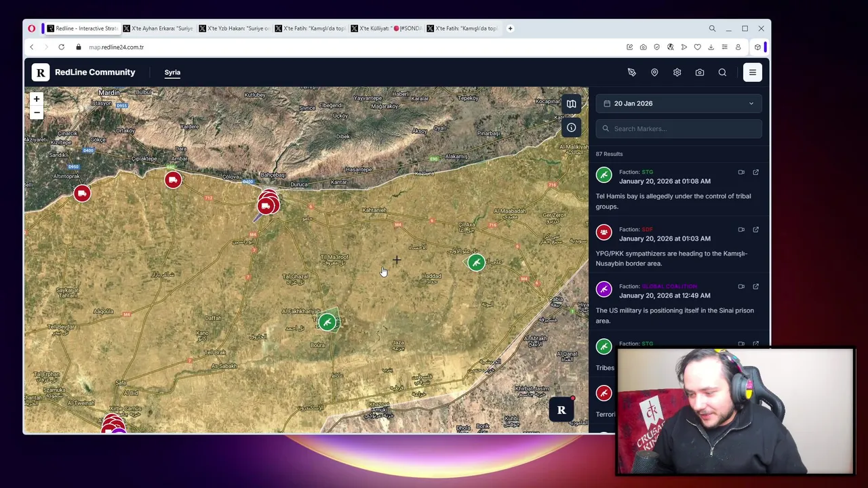This screenshot has height=488, width=868.
Task: Select green faction marker near Haddad
Action: (x=476, y=263)
